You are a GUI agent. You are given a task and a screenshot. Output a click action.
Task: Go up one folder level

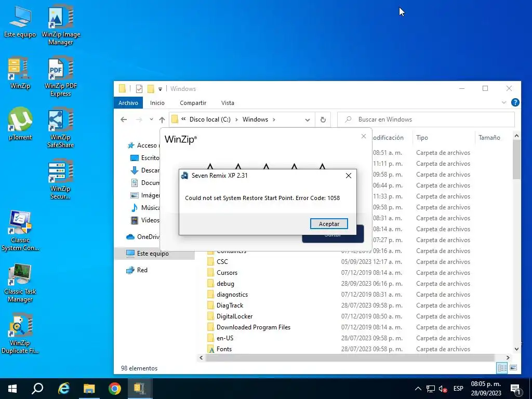pyautogui.click(x=162, y=119)
